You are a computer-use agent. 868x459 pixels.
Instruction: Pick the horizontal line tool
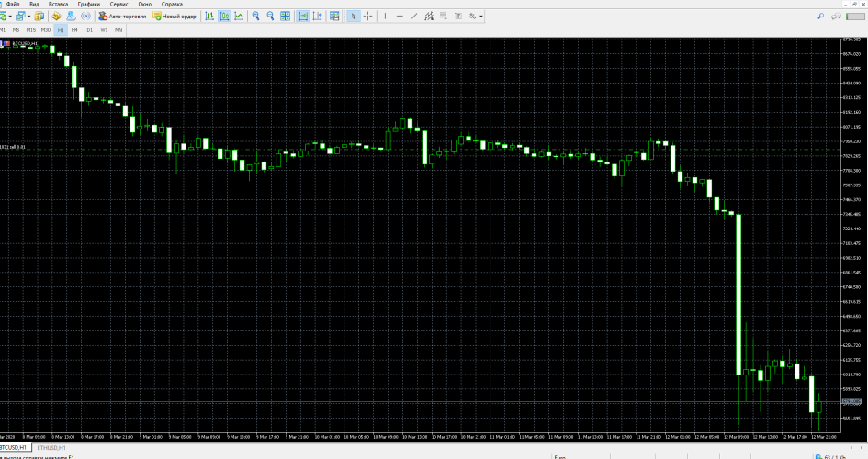click(x=400, y=16)
